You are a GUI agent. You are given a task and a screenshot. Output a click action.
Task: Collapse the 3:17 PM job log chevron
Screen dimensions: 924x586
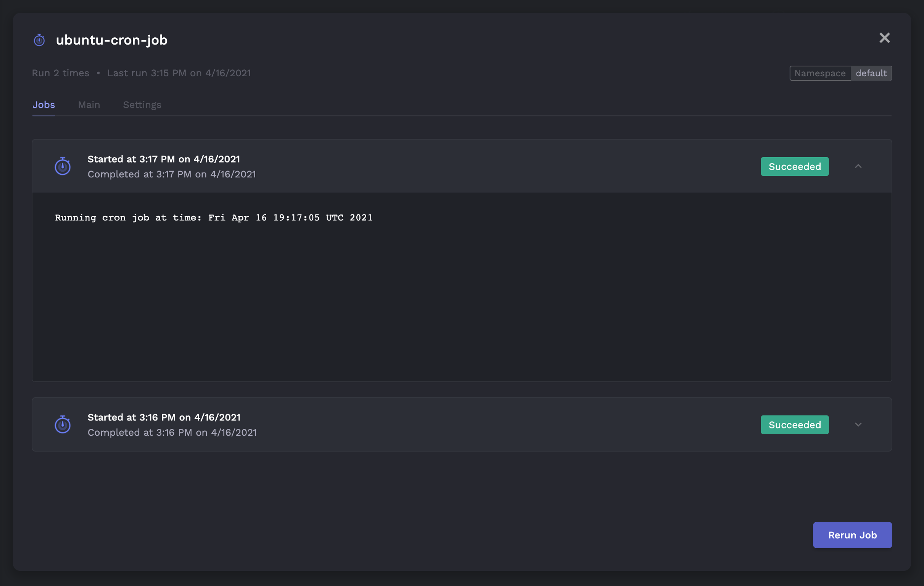click(858, 166)
